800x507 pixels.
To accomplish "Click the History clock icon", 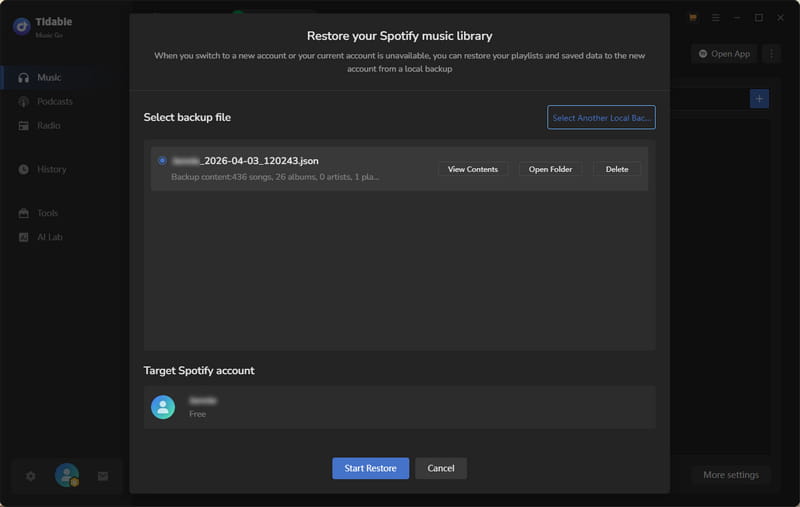I will tap(23, 169).
